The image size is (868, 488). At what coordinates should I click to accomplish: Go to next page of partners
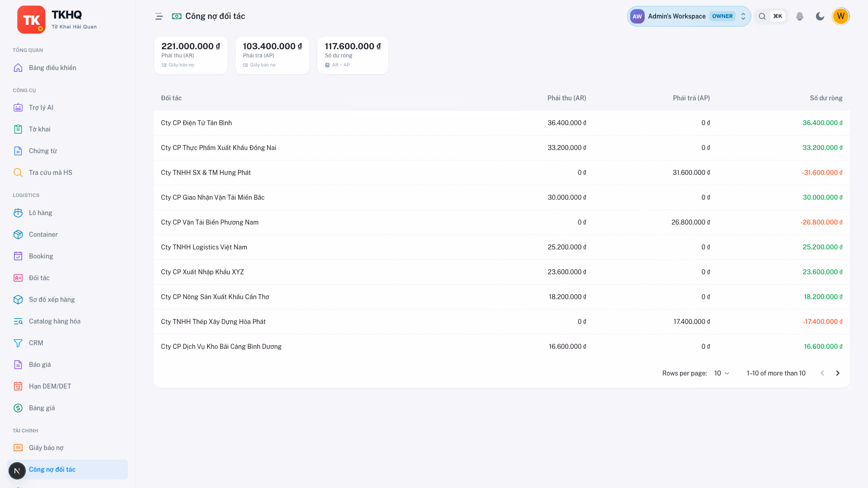click(837, 373)
